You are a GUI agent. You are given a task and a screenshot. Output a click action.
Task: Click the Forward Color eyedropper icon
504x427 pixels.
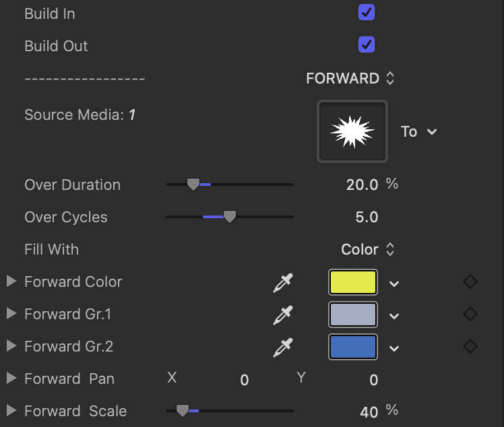point(283,283)
